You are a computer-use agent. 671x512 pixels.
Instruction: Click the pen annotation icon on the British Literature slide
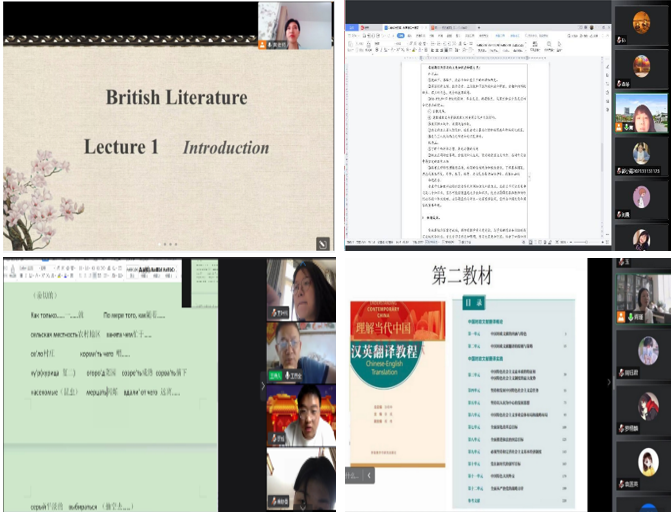(322, 242)
